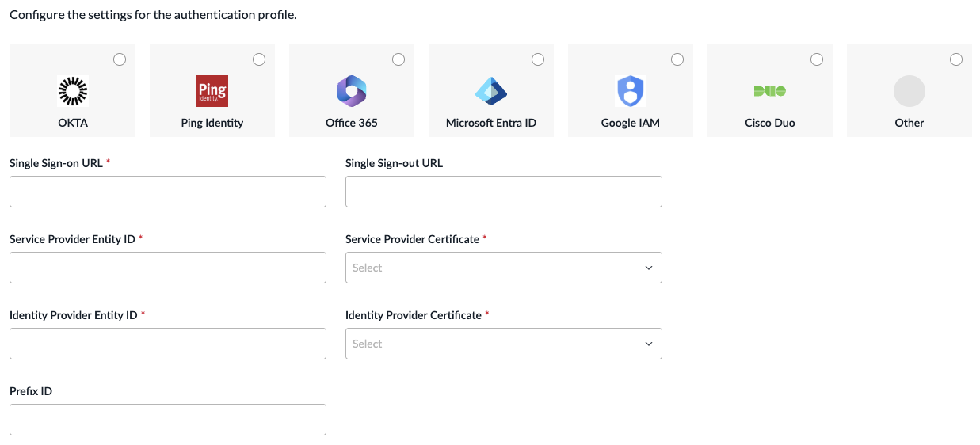Click the Ping Identity red logo

click(x=212, y=91)
